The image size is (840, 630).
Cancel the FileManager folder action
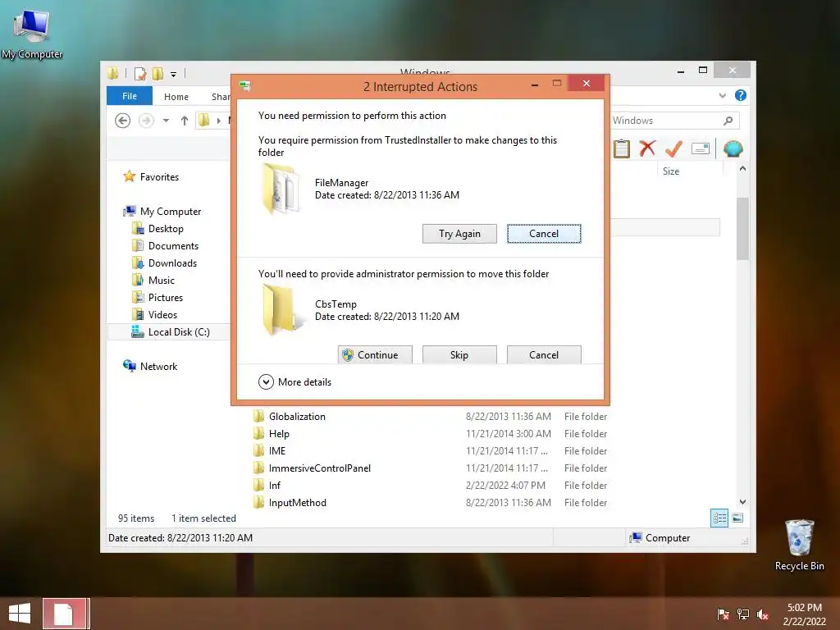pyautogui.click(x=544, y=234)
